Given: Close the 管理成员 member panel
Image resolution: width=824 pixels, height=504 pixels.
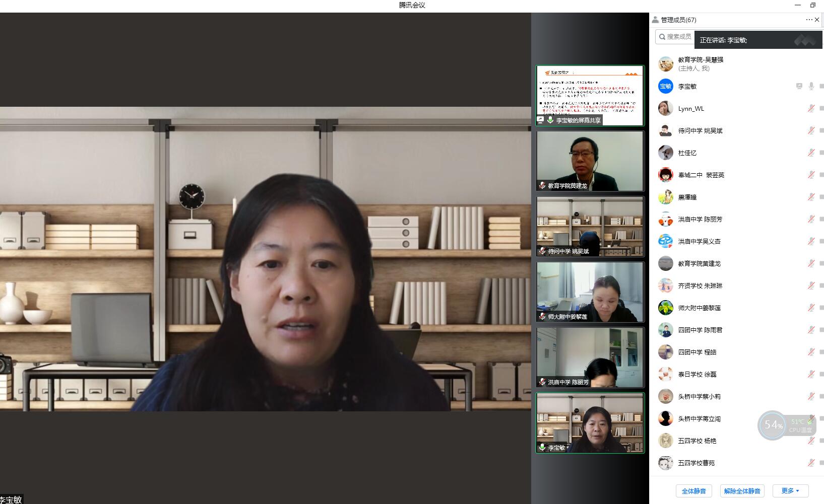Looking at the screenshot, I should click(817, 20).
